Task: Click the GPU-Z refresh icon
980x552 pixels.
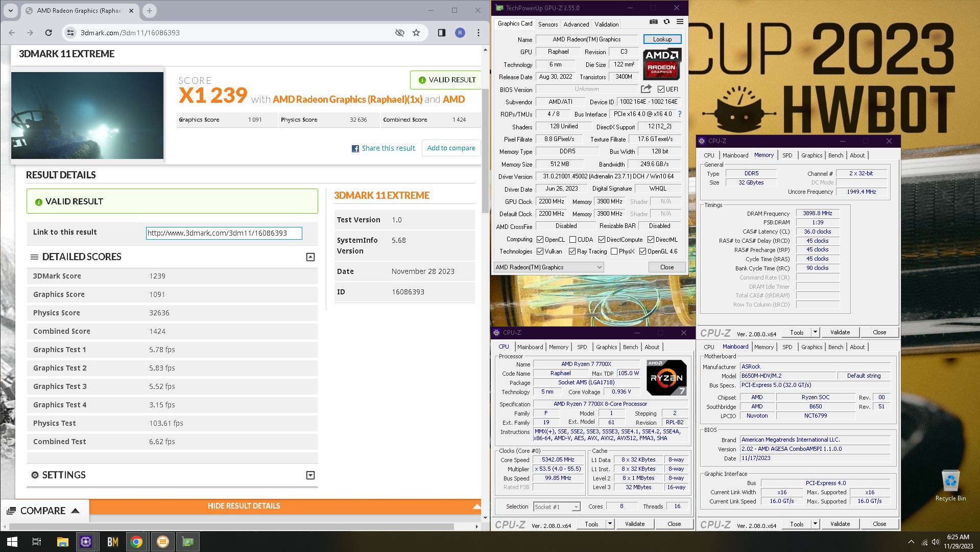Action: click(x=666, y=22)
